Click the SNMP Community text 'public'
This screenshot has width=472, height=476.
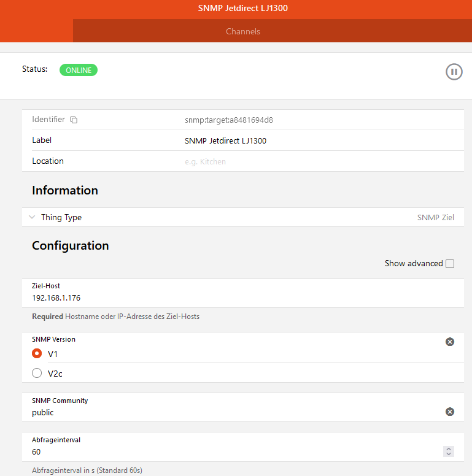click(x=43, y=413)
